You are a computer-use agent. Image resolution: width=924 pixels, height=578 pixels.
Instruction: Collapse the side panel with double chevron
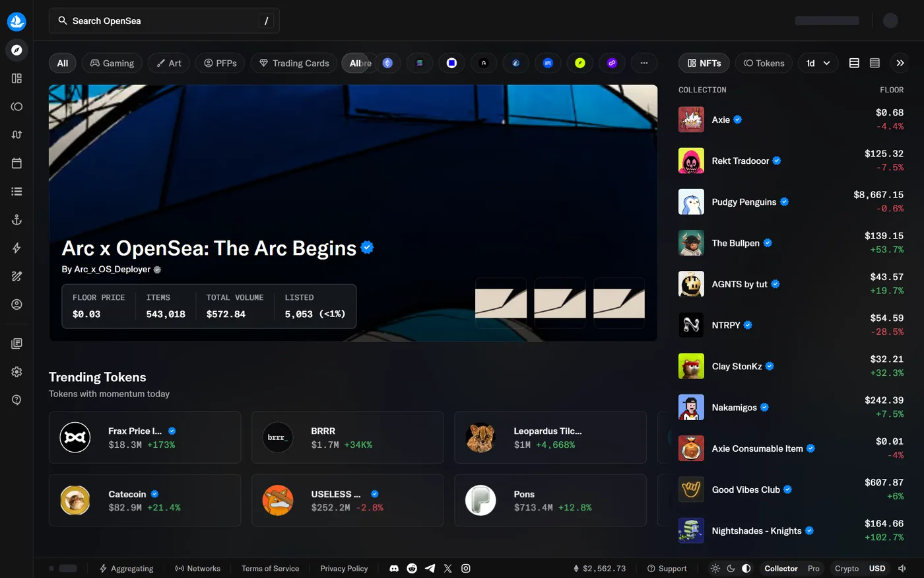(x=900, y=63)
